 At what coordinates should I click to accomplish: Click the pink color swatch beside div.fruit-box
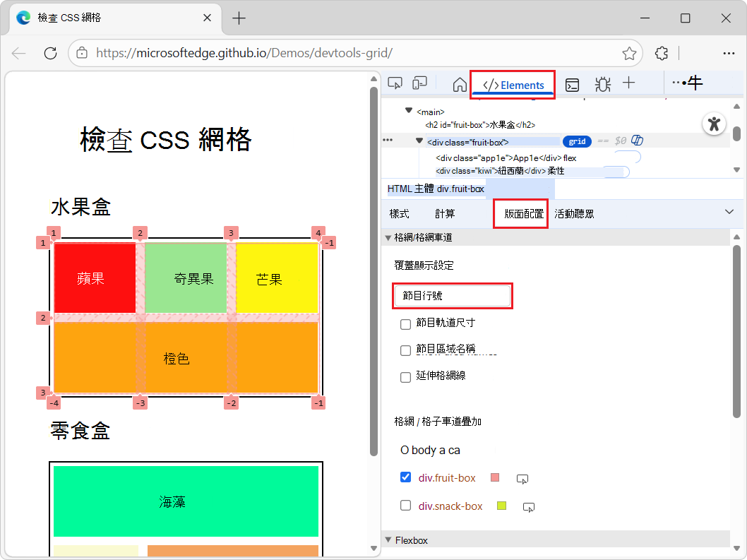point(495,477)
